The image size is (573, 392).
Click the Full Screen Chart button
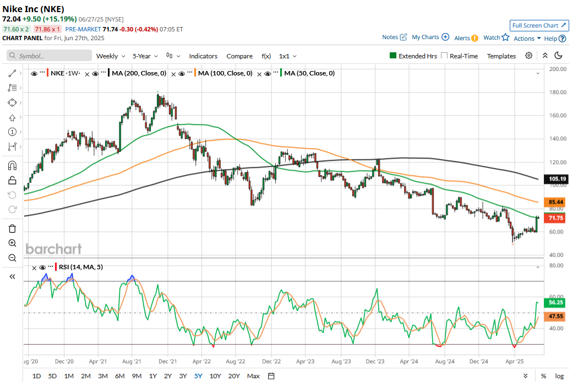(x=539, y=25)
